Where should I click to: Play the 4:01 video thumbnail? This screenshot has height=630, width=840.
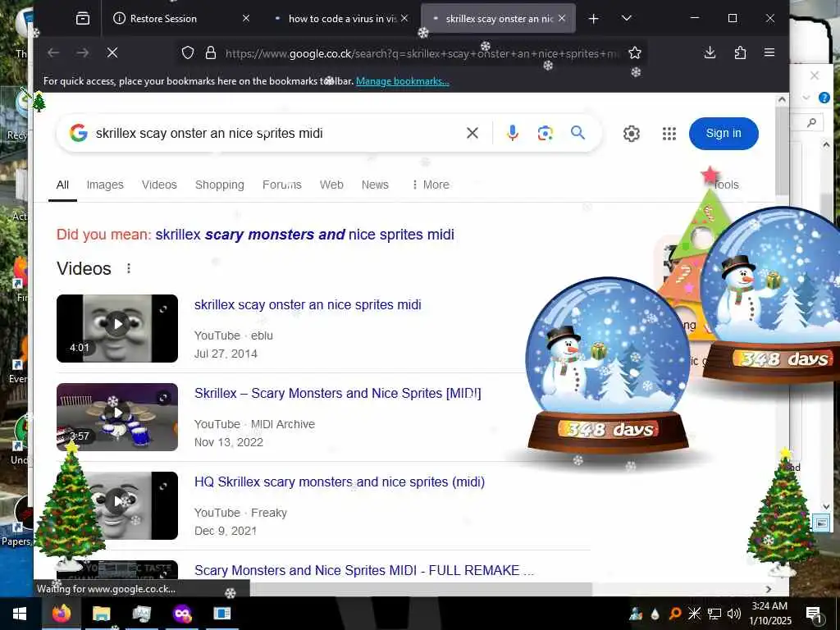[117, 328]
